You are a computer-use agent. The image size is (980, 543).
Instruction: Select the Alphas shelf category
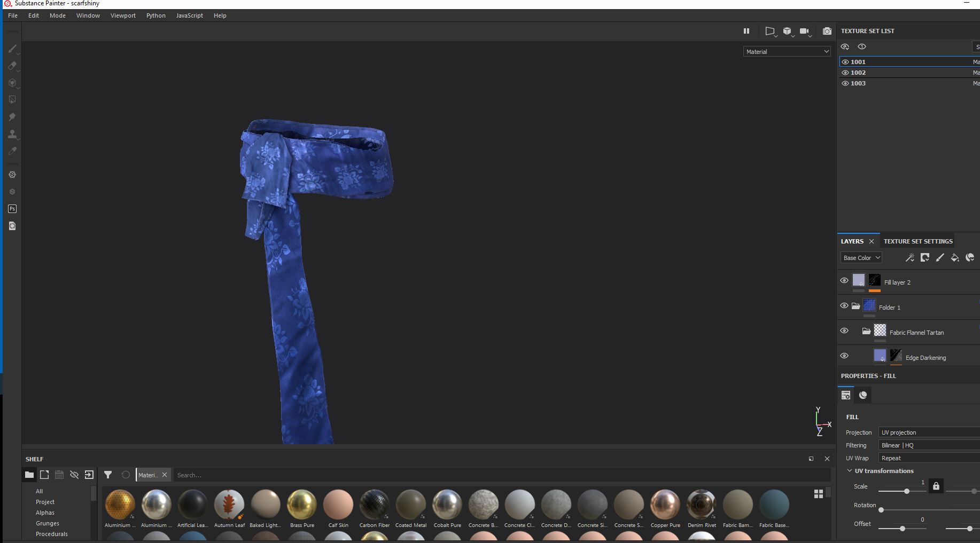click(x=45, y=513)
